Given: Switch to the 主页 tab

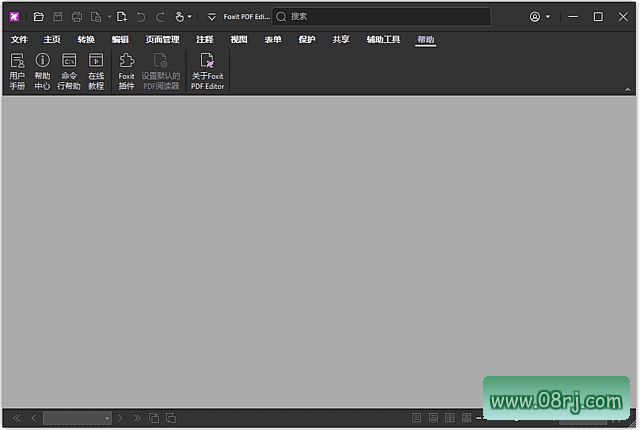Looking at the screenshot, I should (52, 39).
